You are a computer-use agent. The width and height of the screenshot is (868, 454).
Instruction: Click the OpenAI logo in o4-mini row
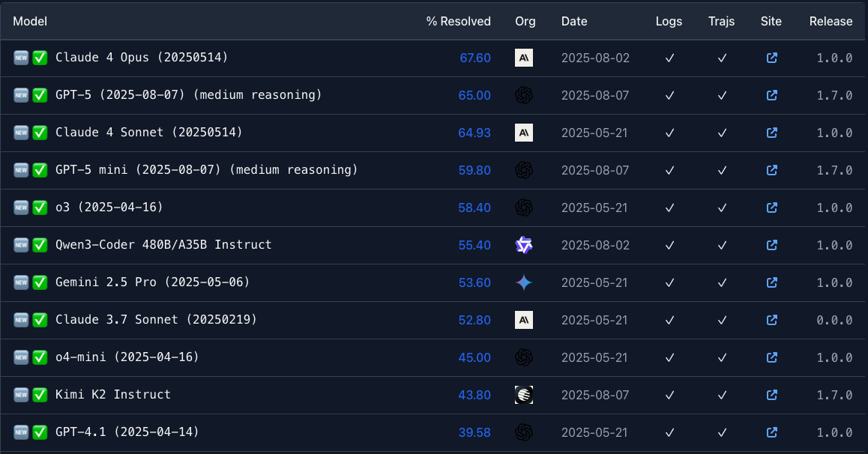click(x=524, y=357)
